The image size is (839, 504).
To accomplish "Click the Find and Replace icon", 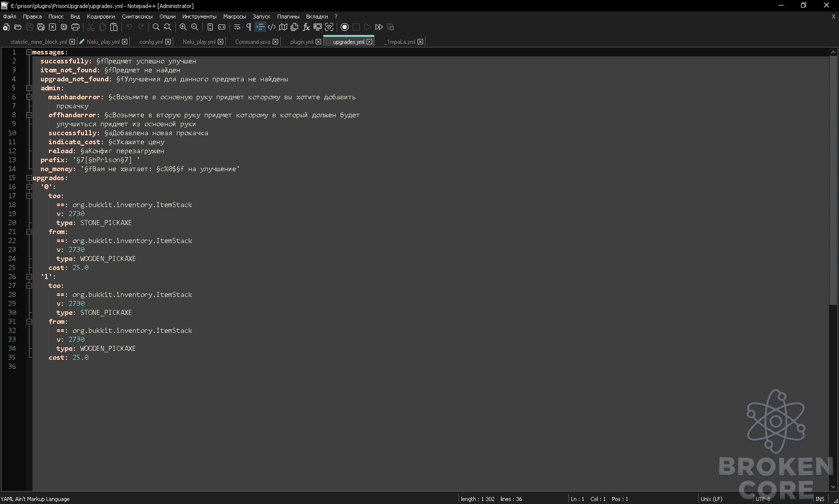I will [x=167, y=27].
